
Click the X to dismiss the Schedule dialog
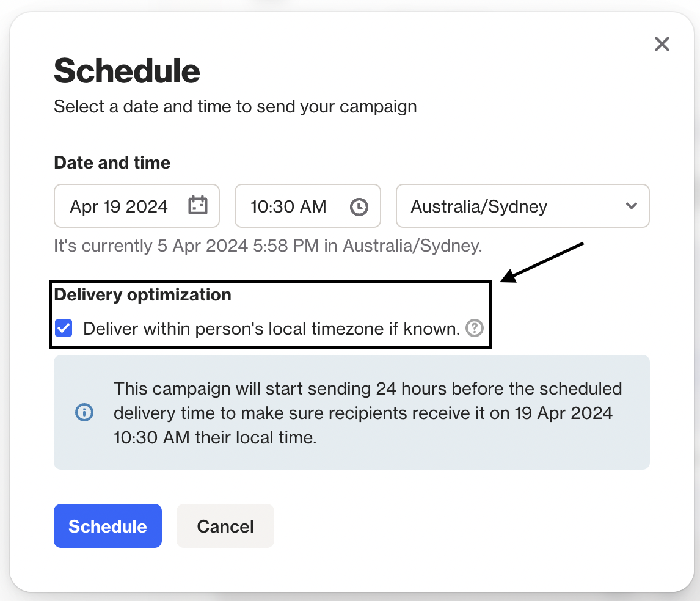tap(662, 44)
